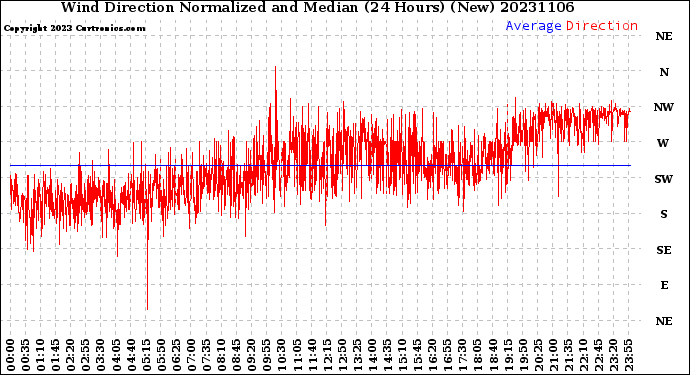The image size is (690, 375).
Task: Click the 23:20 time axis label
Action: coord(613,355)
